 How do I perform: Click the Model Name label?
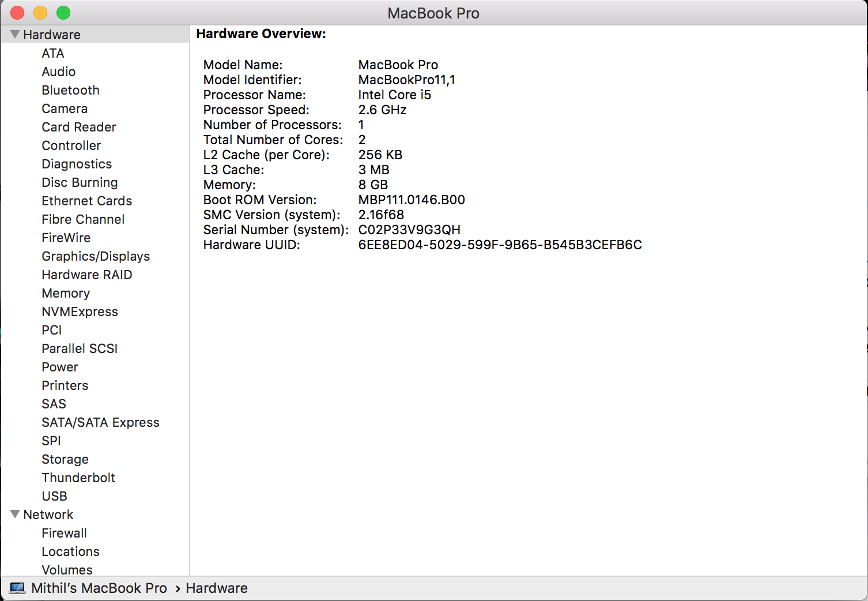coord(243,65)
